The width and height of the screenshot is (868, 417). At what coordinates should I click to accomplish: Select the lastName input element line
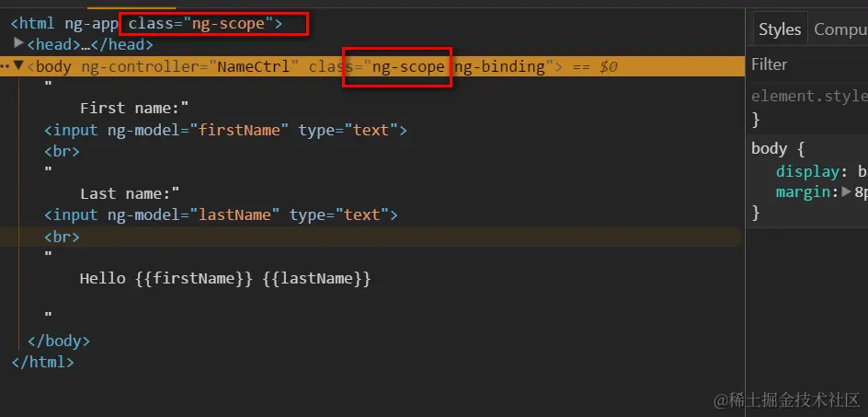pos(221,214)
